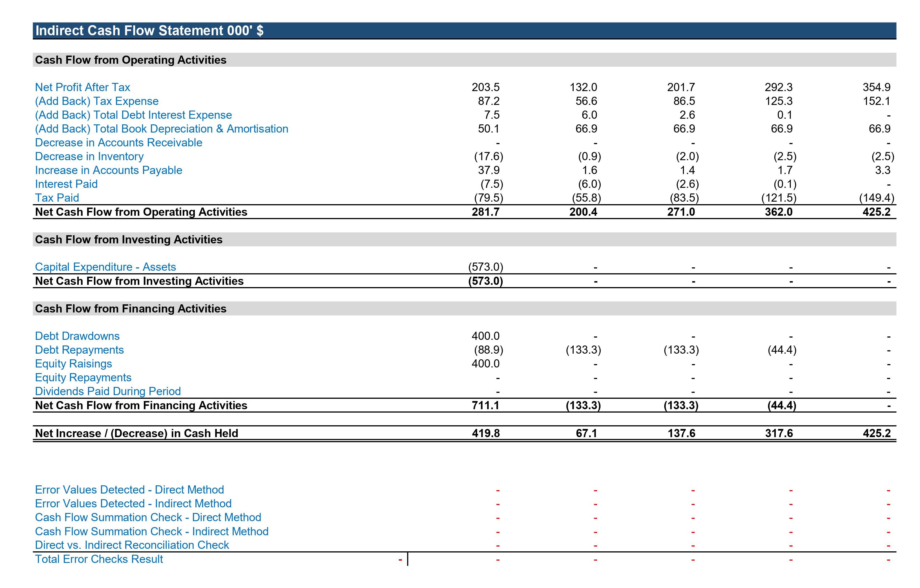Select the bold investing total (573.0)
The image size is (920, 588).
(x=486, y=281)
